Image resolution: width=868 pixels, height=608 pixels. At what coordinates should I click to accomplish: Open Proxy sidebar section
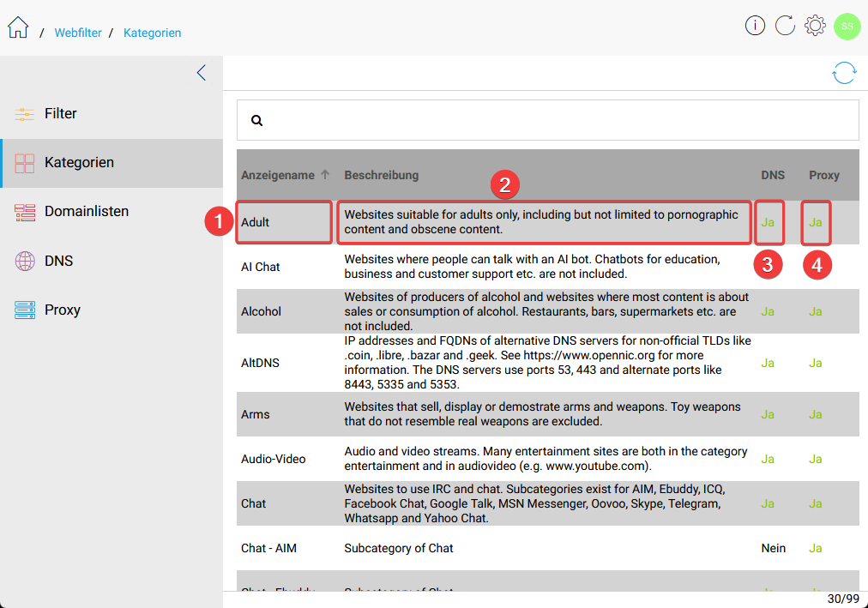[x=63, y=310]
